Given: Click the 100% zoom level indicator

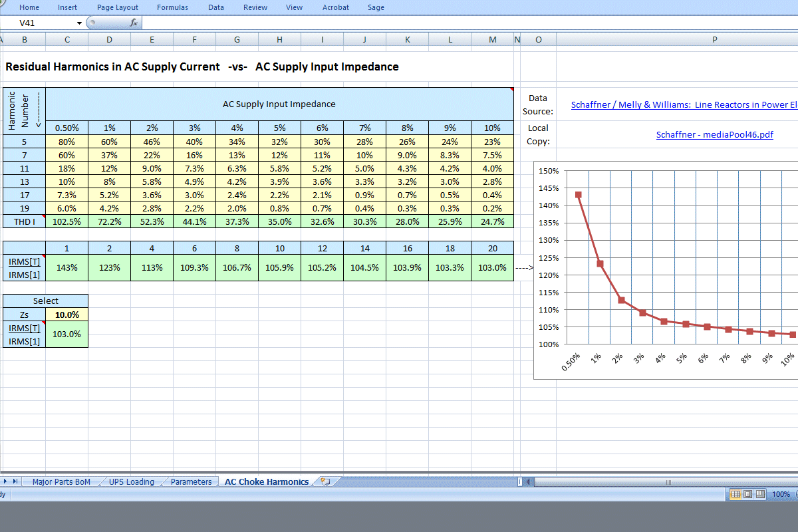Looking at the screenshot, I should 781,494.
